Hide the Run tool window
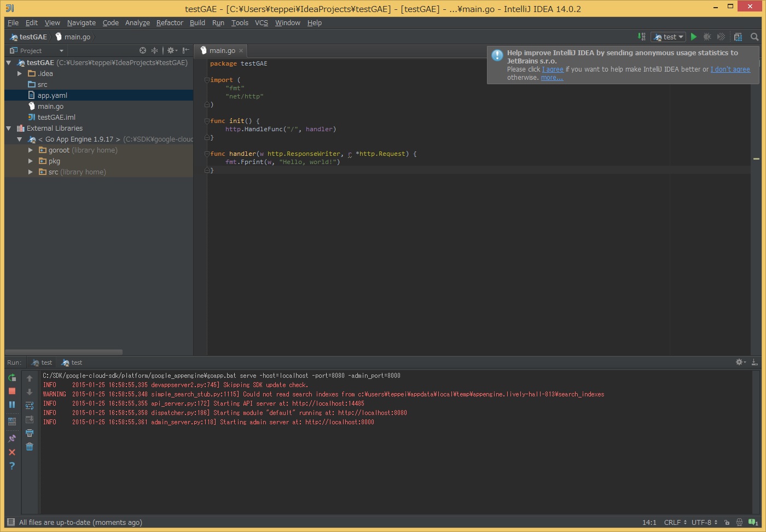 pos(755,362)
